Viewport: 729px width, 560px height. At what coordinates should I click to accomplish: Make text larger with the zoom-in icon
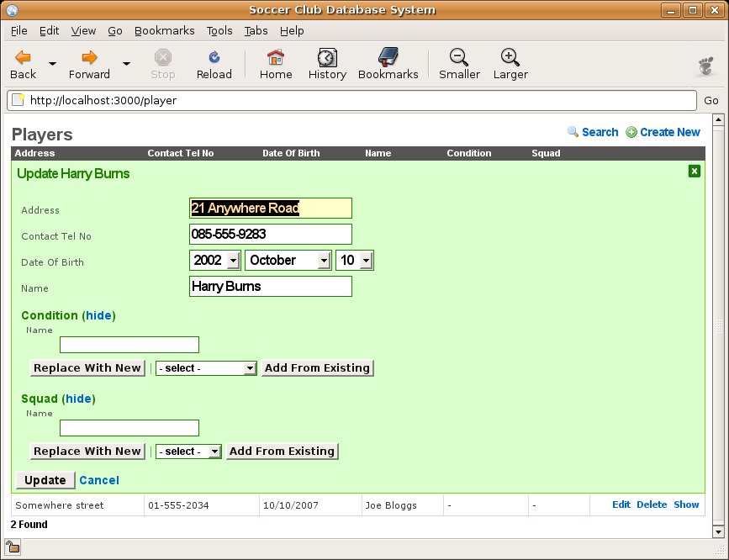click(x=510, y=58)
